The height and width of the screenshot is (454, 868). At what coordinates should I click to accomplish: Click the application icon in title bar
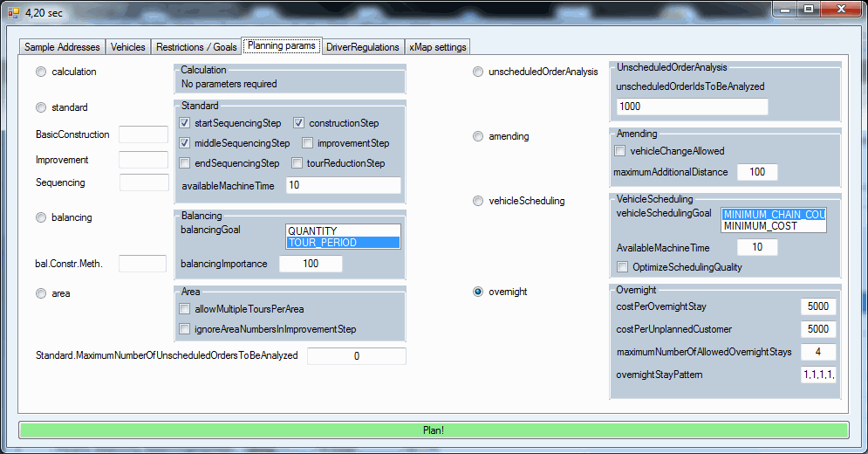(13, 12)
